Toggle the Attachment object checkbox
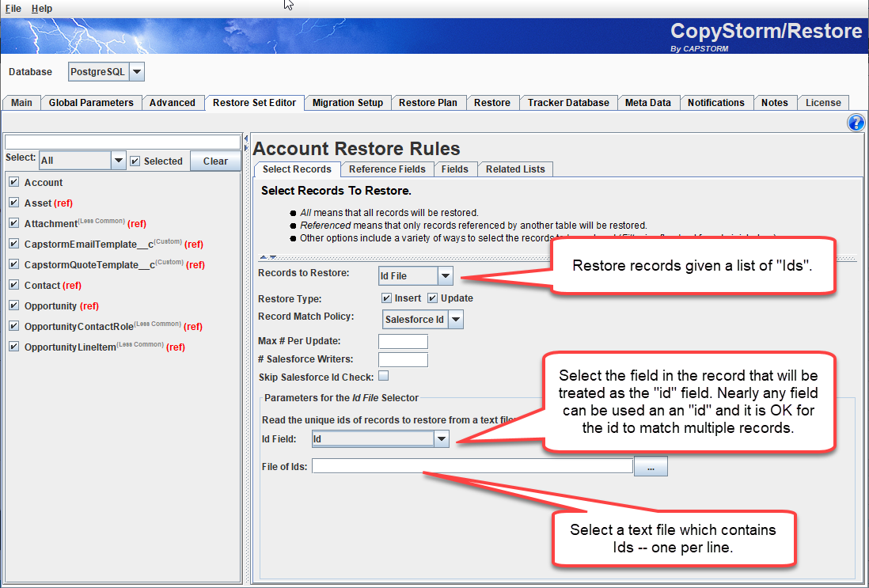Screen dimensions: 869x588 click(14, 223)
